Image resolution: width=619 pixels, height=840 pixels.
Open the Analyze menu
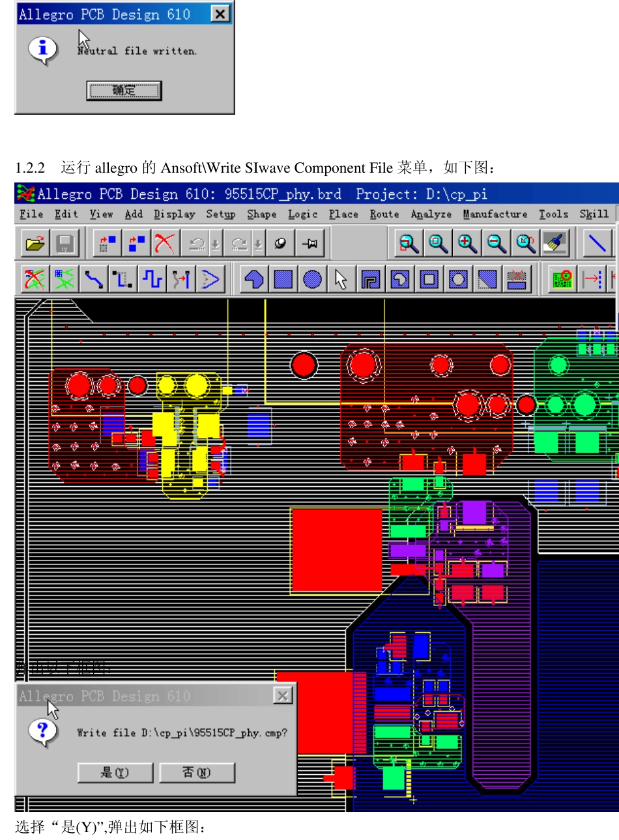[431, 214]
